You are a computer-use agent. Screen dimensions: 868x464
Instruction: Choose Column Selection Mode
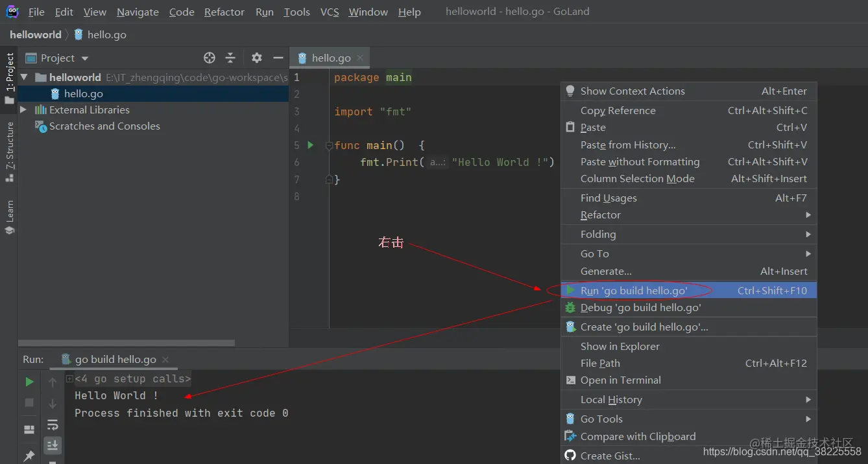688,178
